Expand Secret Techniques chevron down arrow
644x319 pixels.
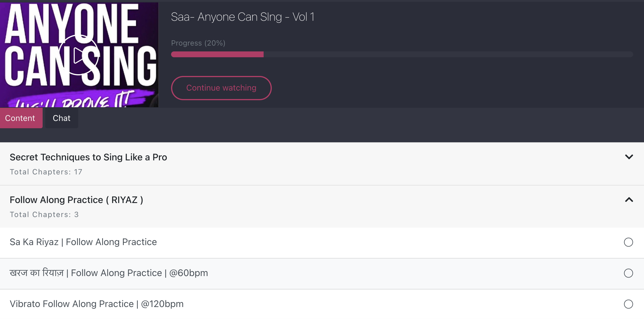tap(629, 157)
